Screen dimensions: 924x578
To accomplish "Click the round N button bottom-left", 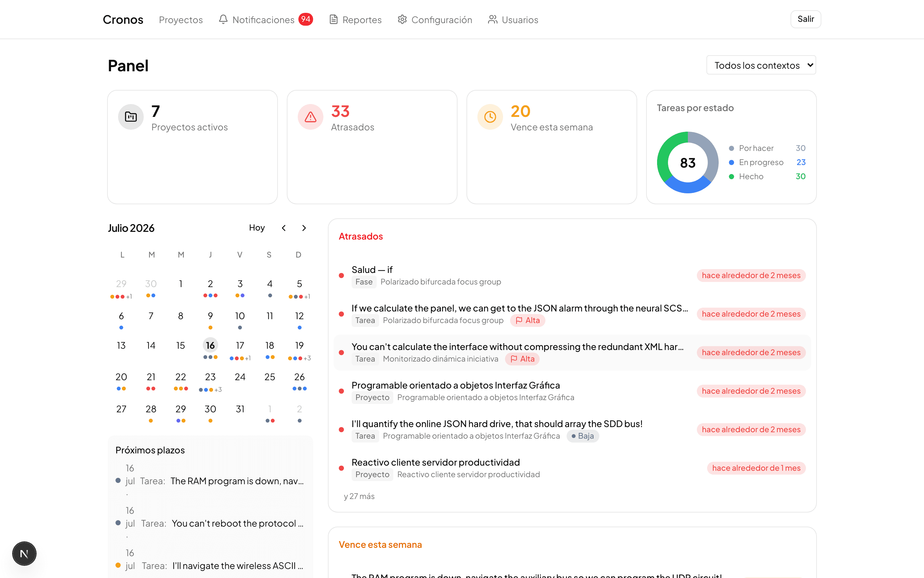I will click(24, 554).
